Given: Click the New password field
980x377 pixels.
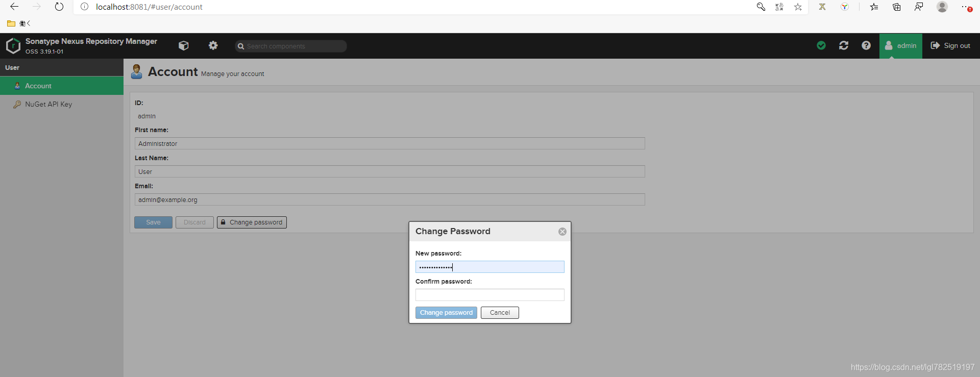Looking at the screenshot, I should point(490,267).
